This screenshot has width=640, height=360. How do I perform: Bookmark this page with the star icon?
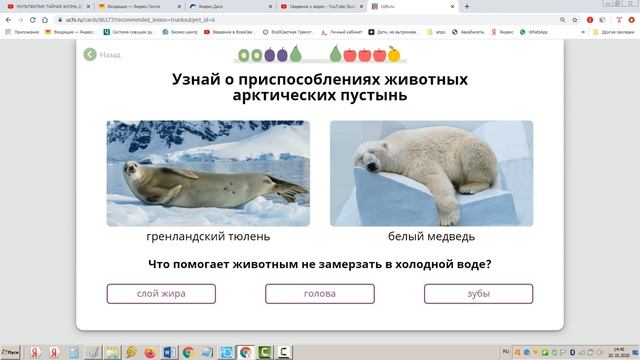tap(575, 20)
